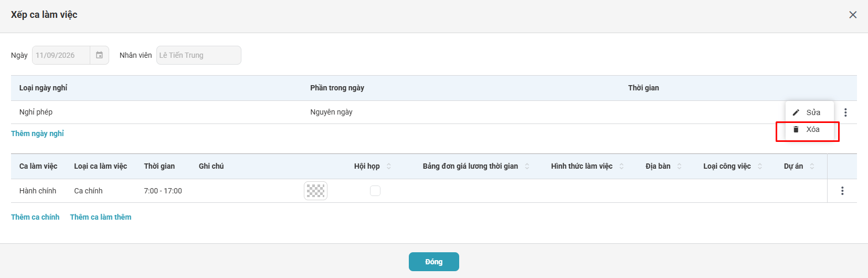Click the 7:00 - 17:00 time cell
The image size is (868, 278).
[x=163, y=191]
